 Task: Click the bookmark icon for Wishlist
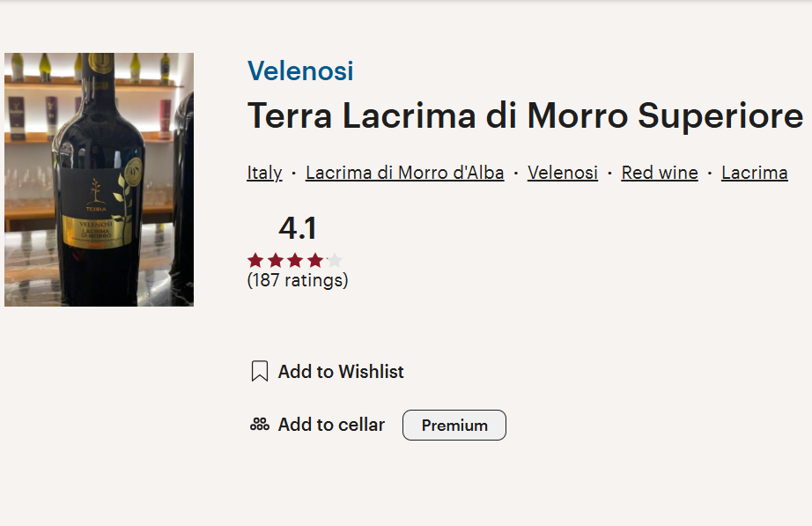(260, 372)
